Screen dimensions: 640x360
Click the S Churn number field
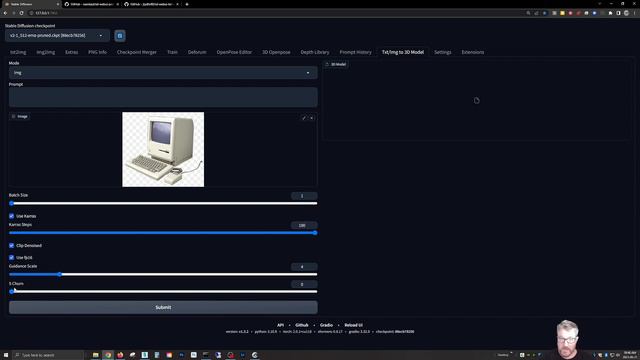(304, 284)
